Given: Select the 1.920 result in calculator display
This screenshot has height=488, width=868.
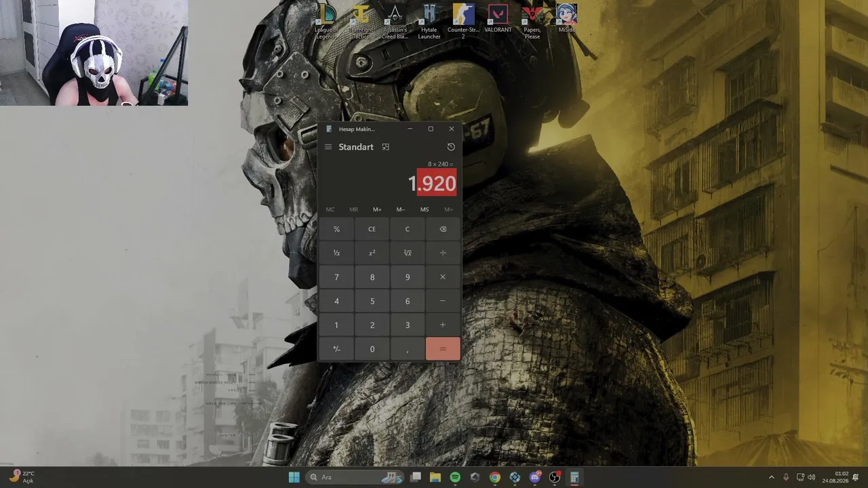Looking at the screenshot, I should [x=432, y=184].
